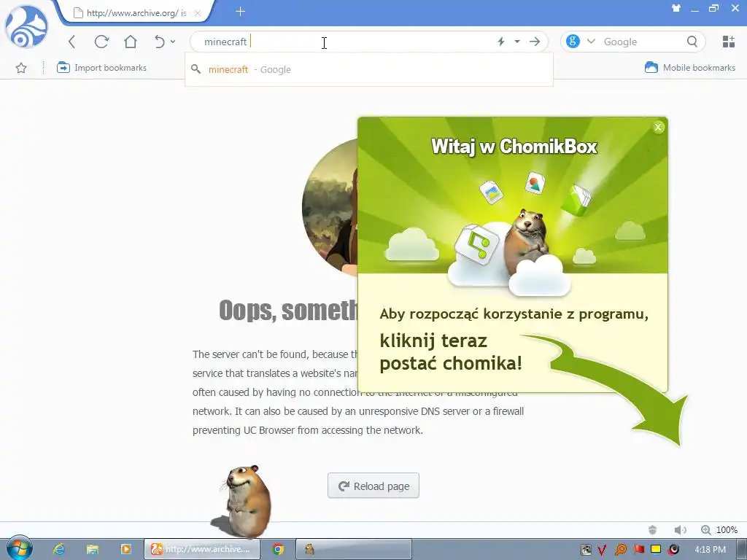This screenshot has width=747, height=560.
Task: Open Windows Media Player from taskbar
Action: click(125, 549)
